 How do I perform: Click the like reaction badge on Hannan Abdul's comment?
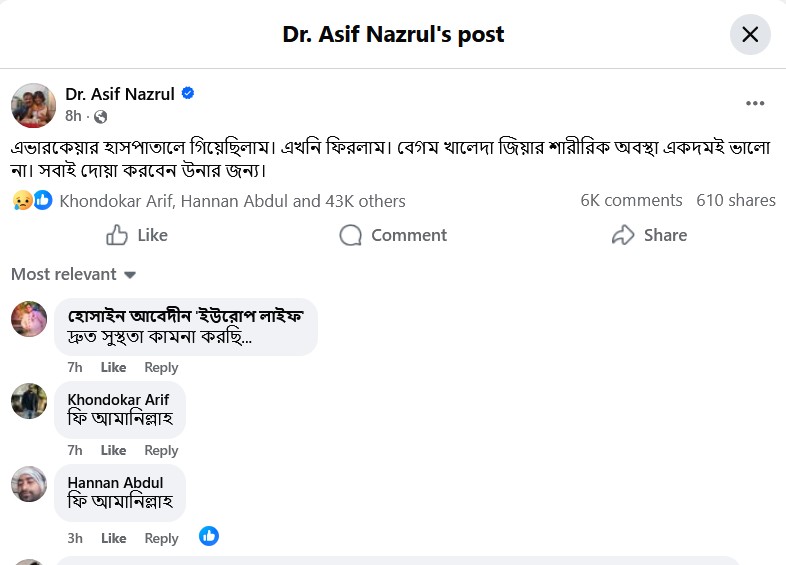pos(209,536)
